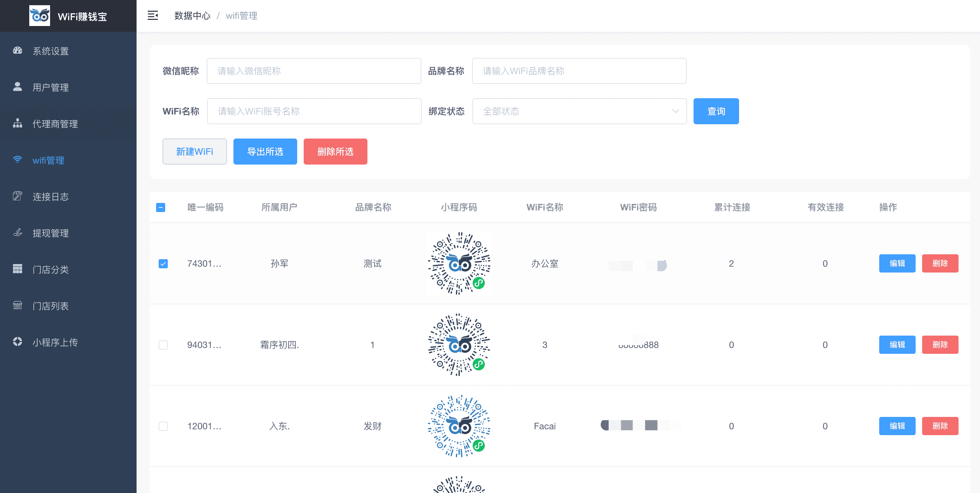Open 门店列表 menu item
This screenshot has height=493, width=980.
[x=69, y=306]
